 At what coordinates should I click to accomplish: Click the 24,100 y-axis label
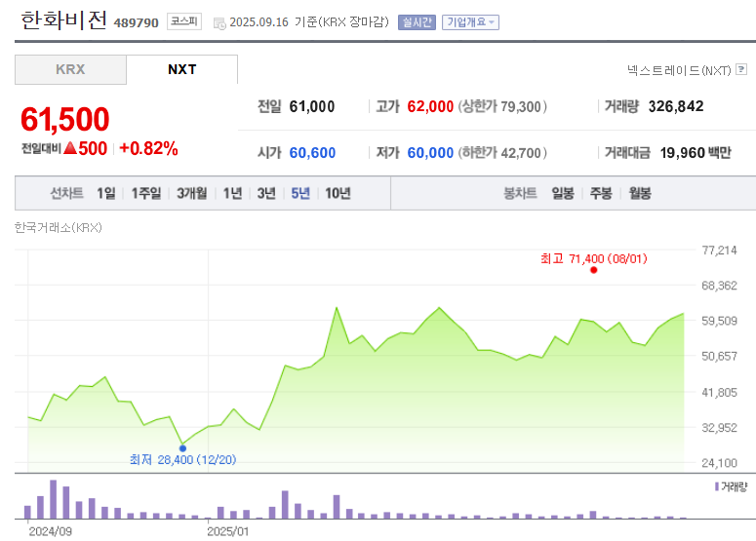click(719, 463)
